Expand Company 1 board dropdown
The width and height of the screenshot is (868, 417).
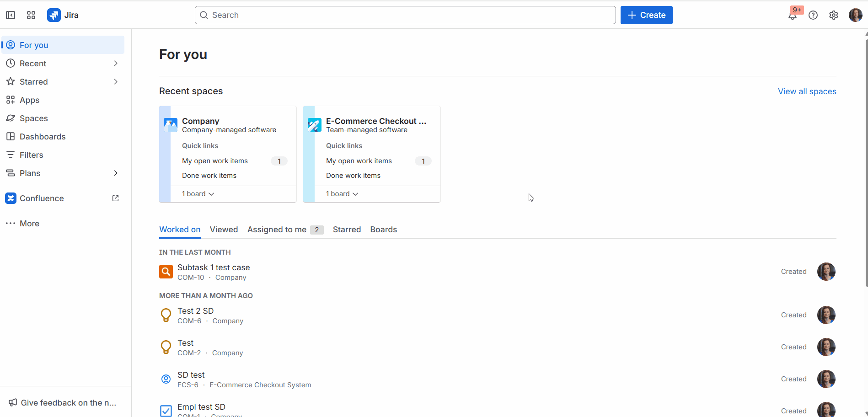198,194
